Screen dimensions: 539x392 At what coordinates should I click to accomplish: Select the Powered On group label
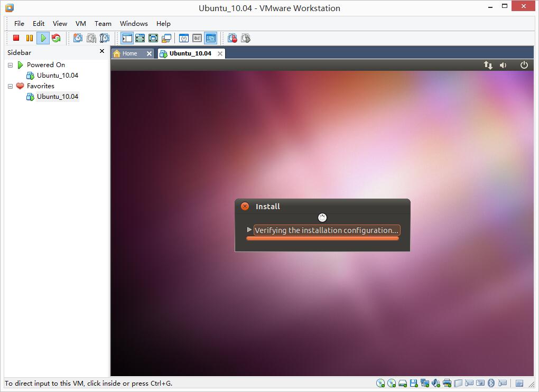point(46,64)
